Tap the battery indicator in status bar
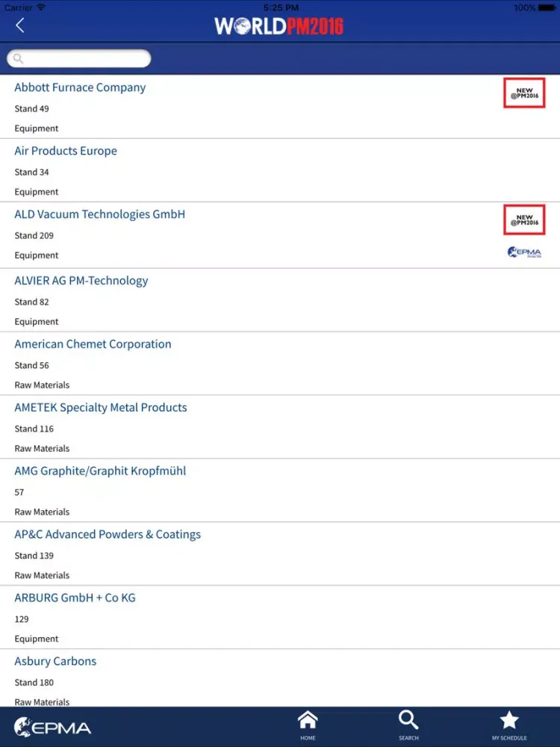This screenshot has height=747, width=560. click(x=547, y=7)
